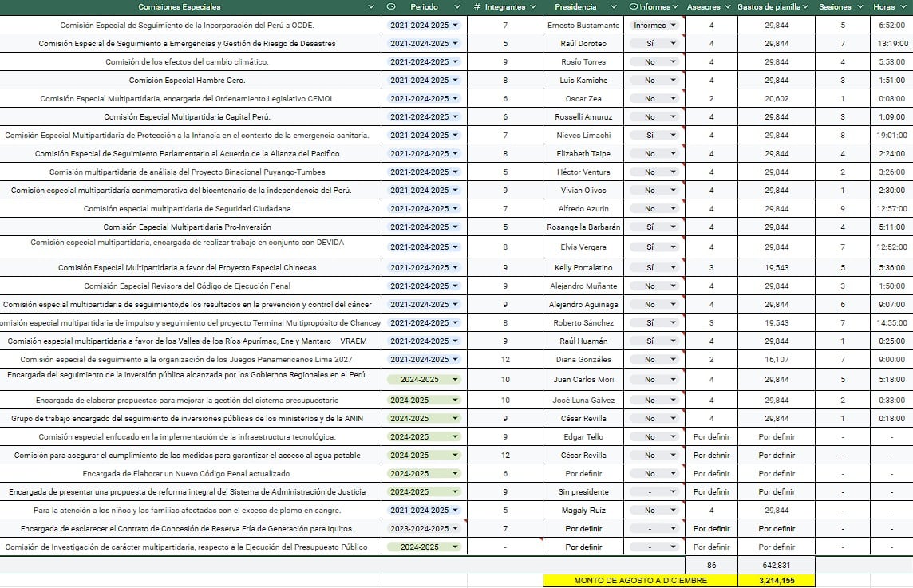
Task: Open filter arrow on Comisiones Especiales column
Action: point(370,7)
